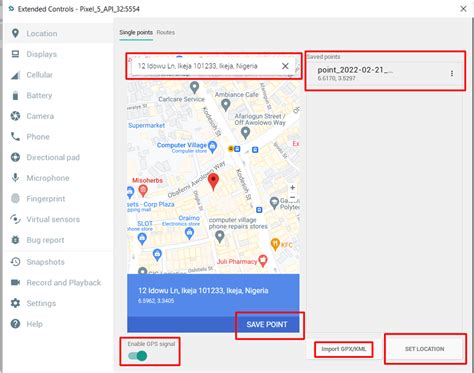This screenshot has width=474, height=373.
Task: Click the SLOT phone store marker
Action: click(142, 239)
